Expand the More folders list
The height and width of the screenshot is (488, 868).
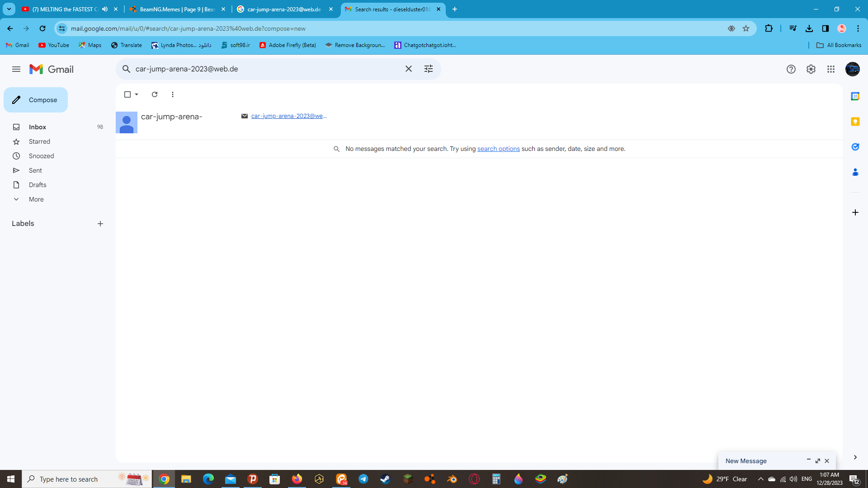tap(36, 199)
